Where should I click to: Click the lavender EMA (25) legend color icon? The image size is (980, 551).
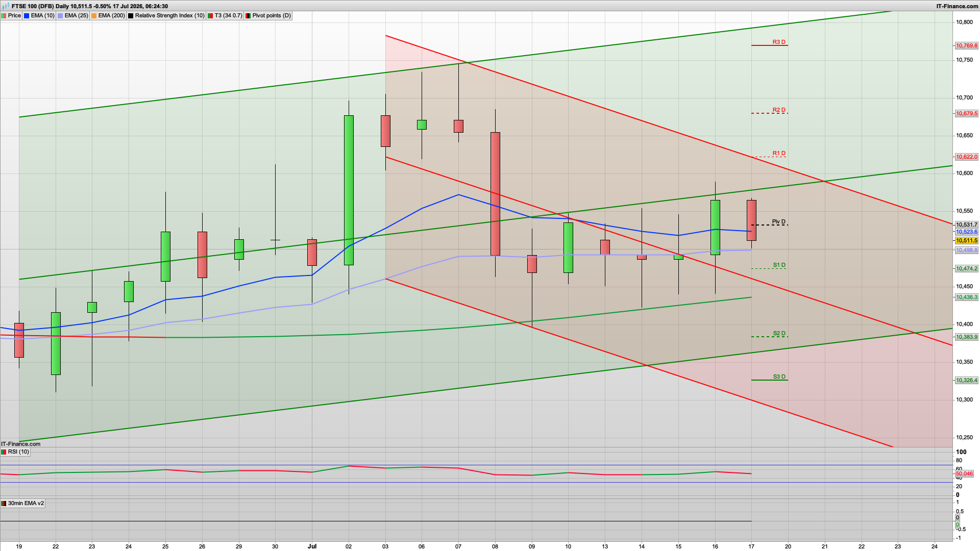[60, 16]
